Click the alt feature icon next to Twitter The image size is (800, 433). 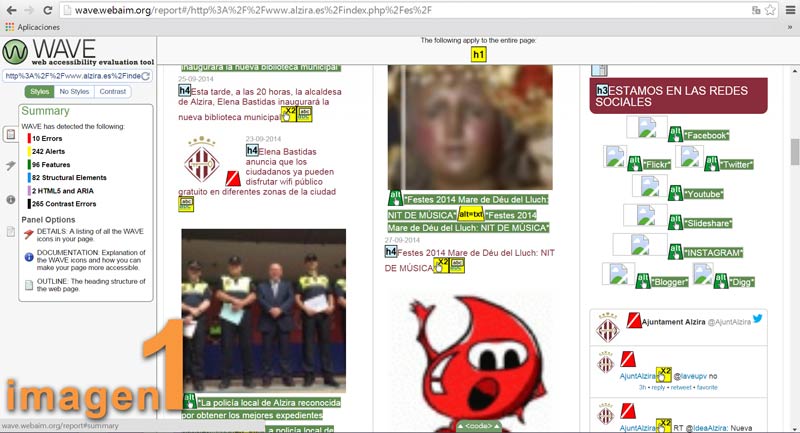pos(712,163)
